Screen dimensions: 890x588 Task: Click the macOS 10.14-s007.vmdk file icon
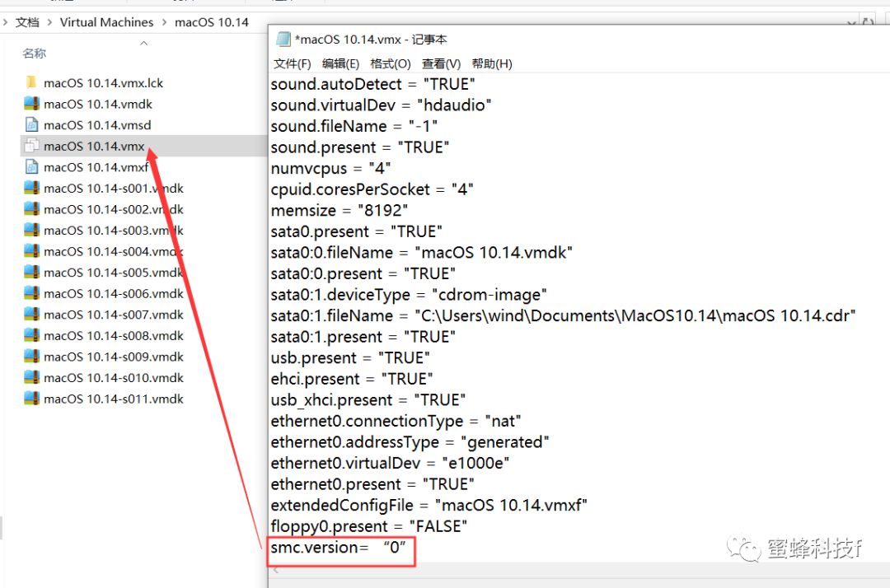click(31, 314)
